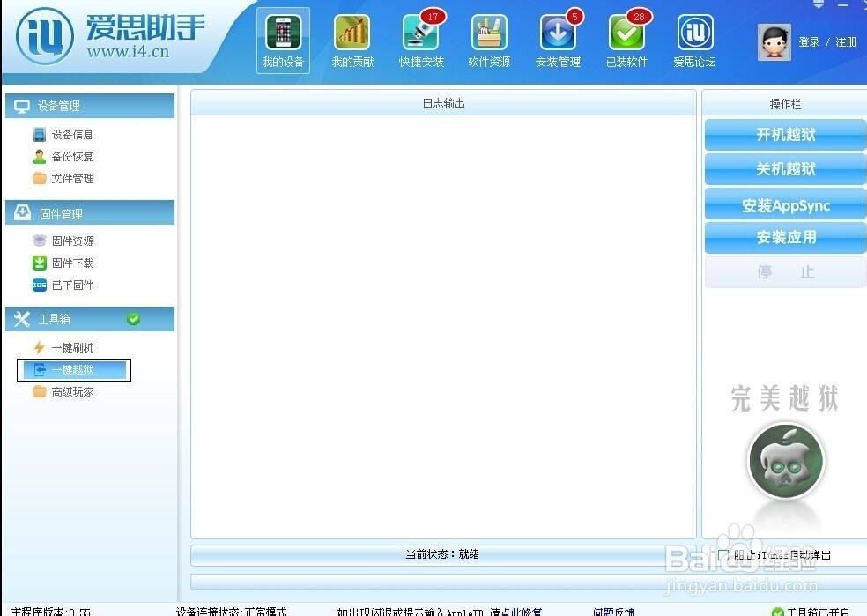Image resolution: width=867 pixels, height=616 pixels.
Task: Click the green skull jailbreak logo
Action: [x=786, y=461]
